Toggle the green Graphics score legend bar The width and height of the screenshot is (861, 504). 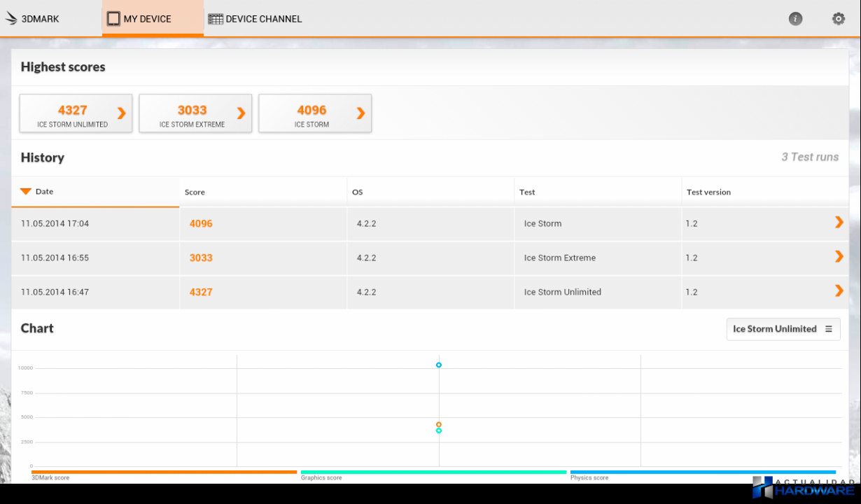click(433, 472)
